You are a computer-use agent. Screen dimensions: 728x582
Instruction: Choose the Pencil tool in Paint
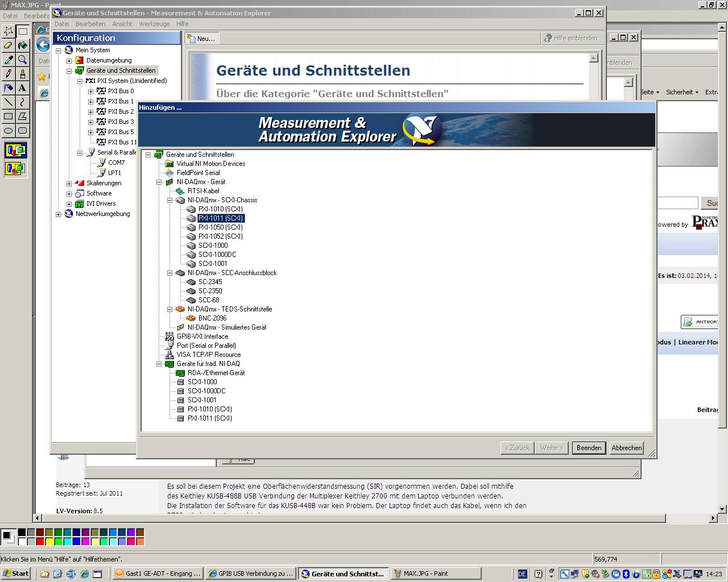(9, 74)
